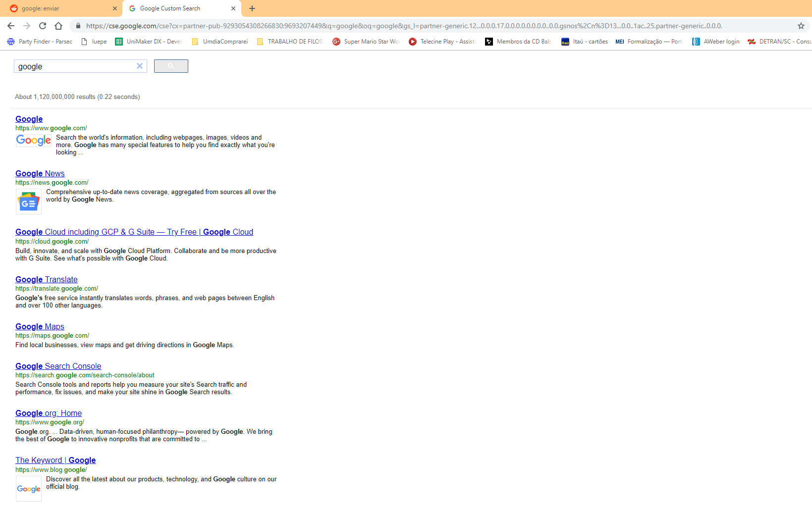
Task: Click the https://www.google.com/ result URL
Action: pos(51,128)
